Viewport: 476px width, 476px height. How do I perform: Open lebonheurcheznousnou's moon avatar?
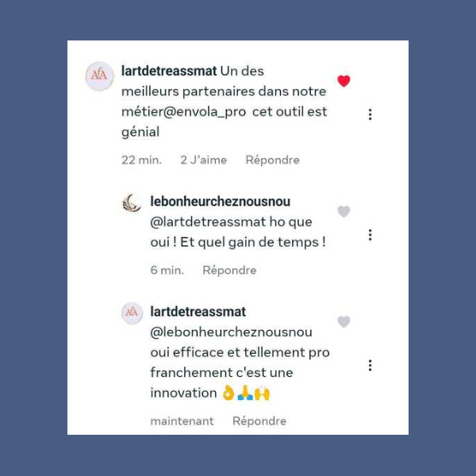pyautogui.click(x=132, y=203)
